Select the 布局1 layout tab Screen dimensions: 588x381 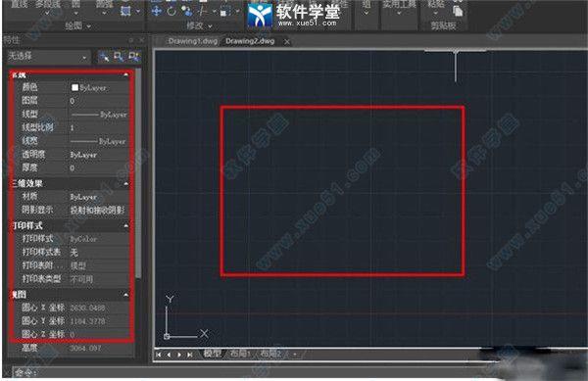[240, 354]
